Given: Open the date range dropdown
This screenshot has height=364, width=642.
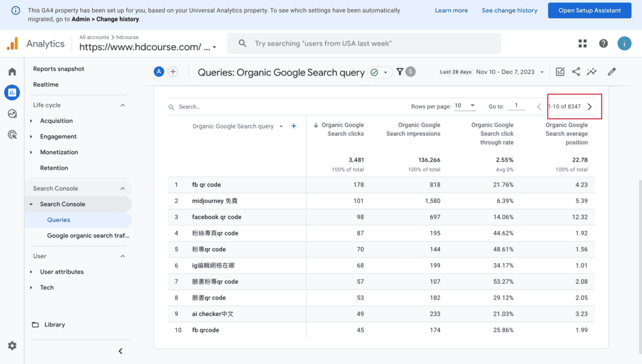Looking at the screenshot, I should click(510, 72).
